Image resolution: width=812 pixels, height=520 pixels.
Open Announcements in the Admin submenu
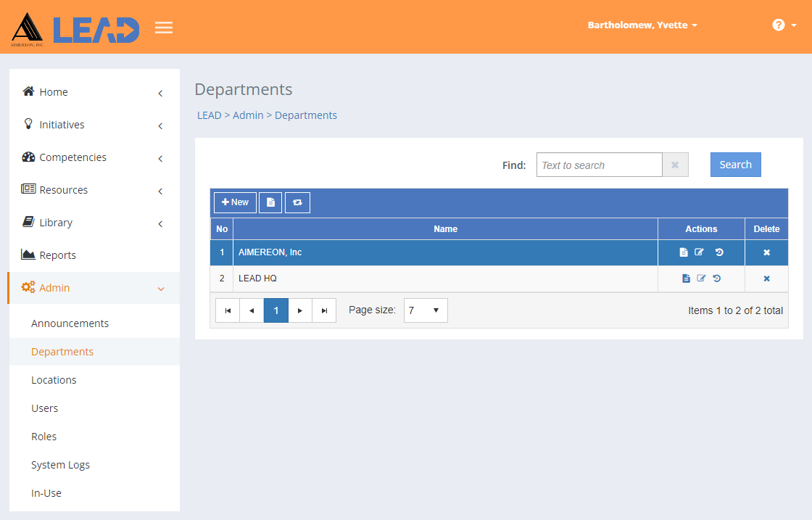(70, 323)
